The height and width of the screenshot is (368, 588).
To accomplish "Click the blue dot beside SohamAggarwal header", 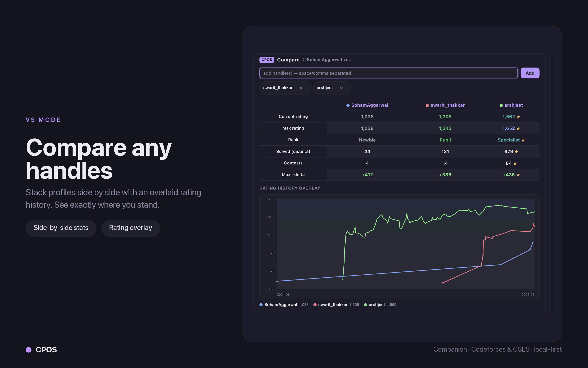I will (x=348, y=105).
